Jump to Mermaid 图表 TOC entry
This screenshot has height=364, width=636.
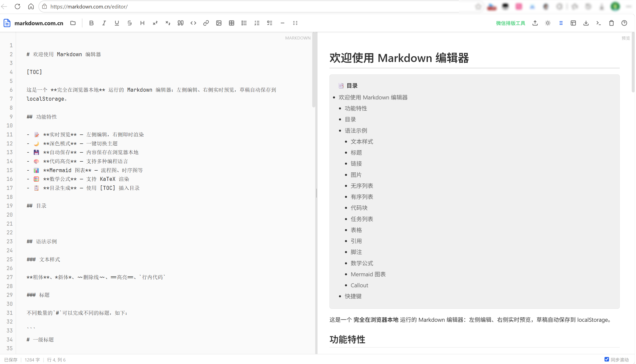click(368, 274)
